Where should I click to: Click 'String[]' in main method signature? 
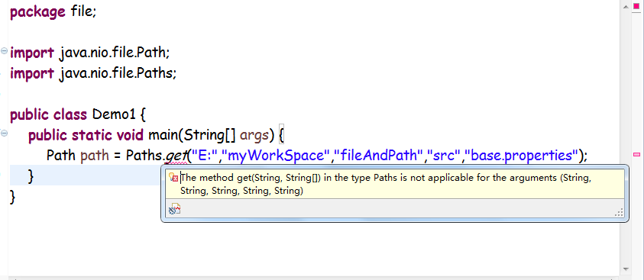point(209,135)
